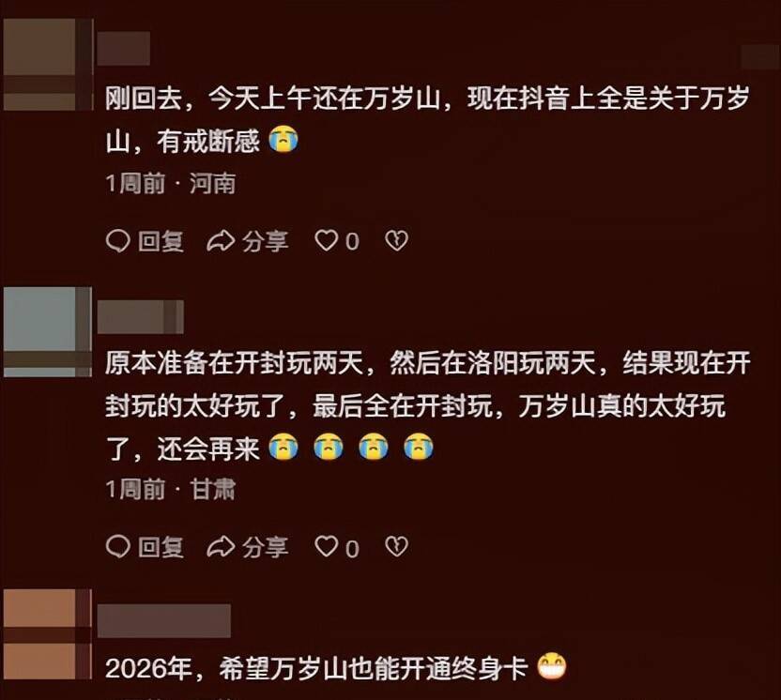Open first commenter's blurred avatar
Screen dimensions: 781x700
point(48,65)
